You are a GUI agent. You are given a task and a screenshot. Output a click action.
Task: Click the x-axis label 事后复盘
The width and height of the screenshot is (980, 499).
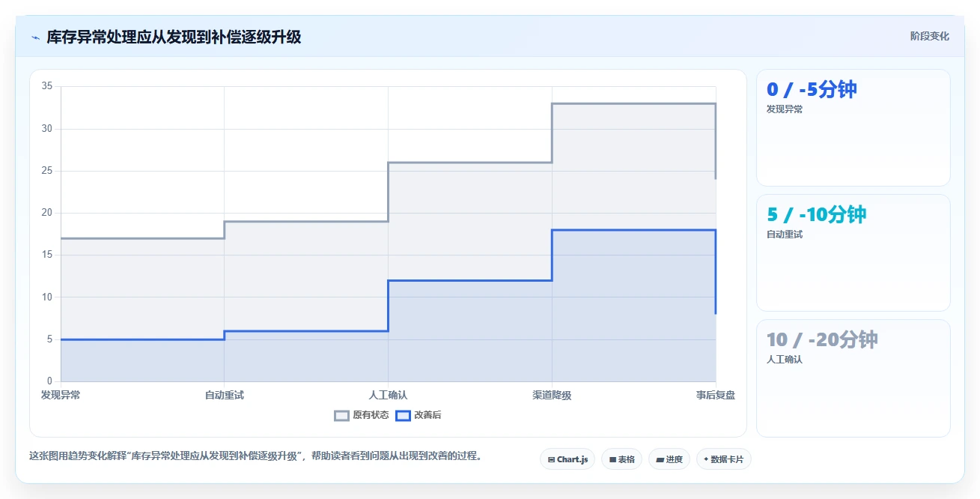pyautogui.click(x=716, y=395)
